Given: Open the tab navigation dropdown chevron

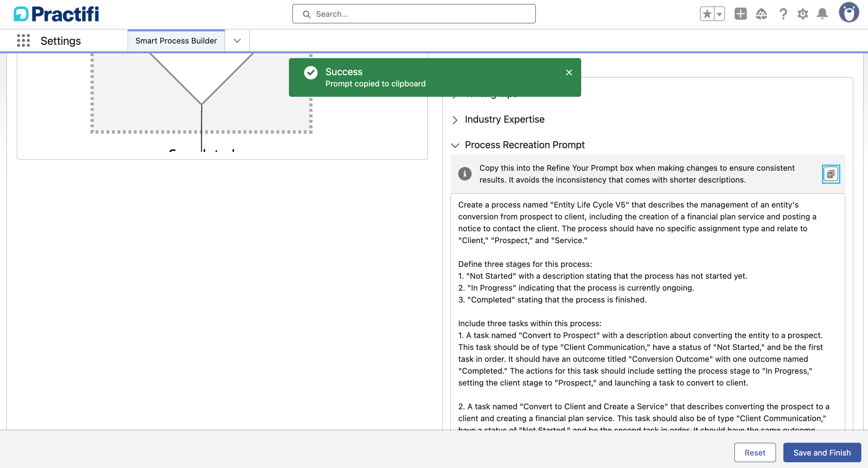Looking at the screenshot, I should coord(237,41).
